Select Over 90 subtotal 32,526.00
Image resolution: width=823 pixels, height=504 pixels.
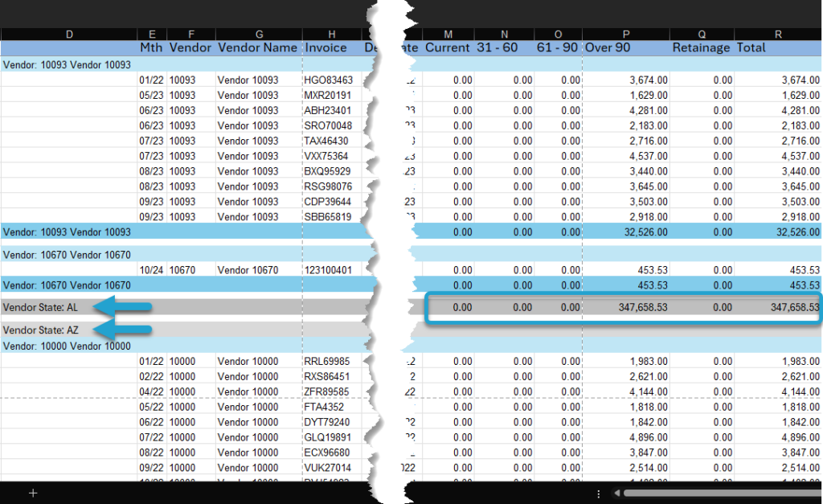625,232
